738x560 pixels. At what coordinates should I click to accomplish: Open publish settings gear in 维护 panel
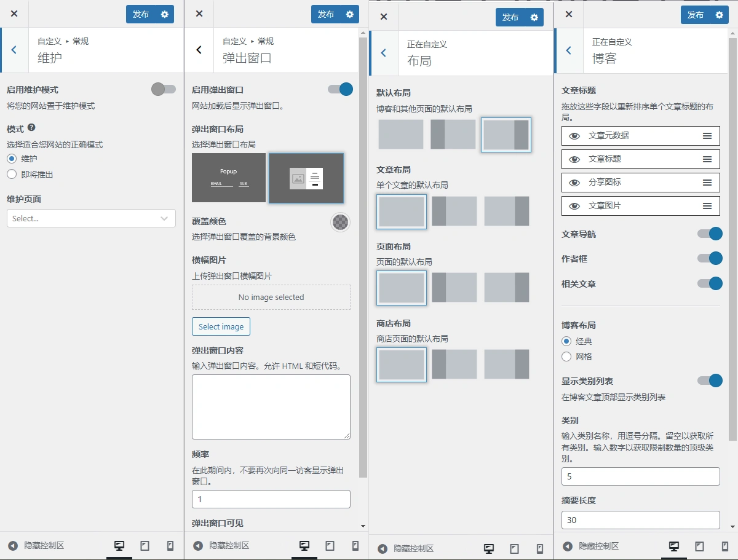coord(164,15)
